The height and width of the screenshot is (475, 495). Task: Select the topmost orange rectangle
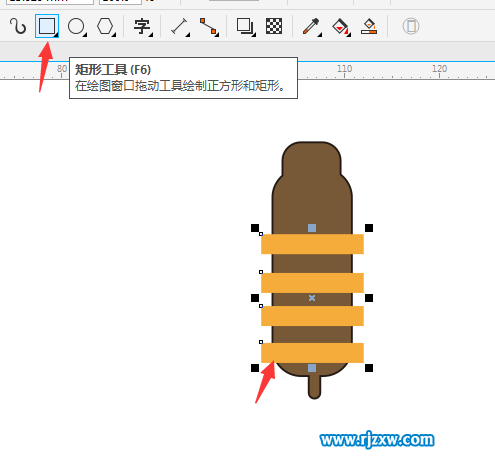point(312,244)
